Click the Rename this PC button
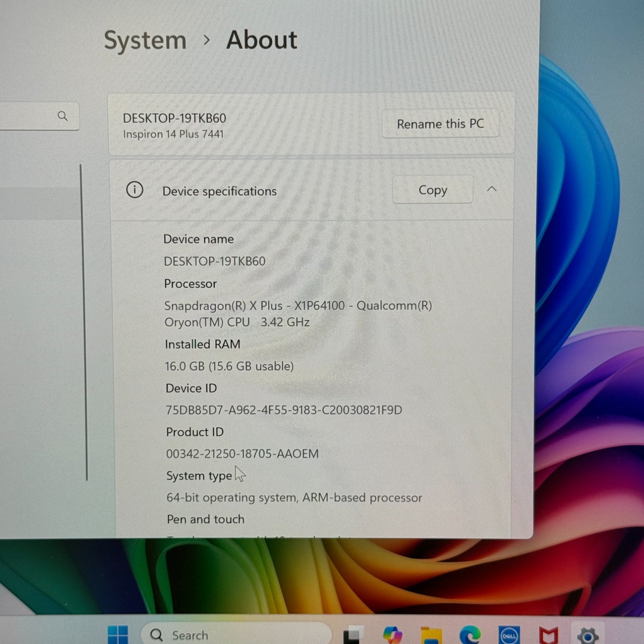 (440, 123)
